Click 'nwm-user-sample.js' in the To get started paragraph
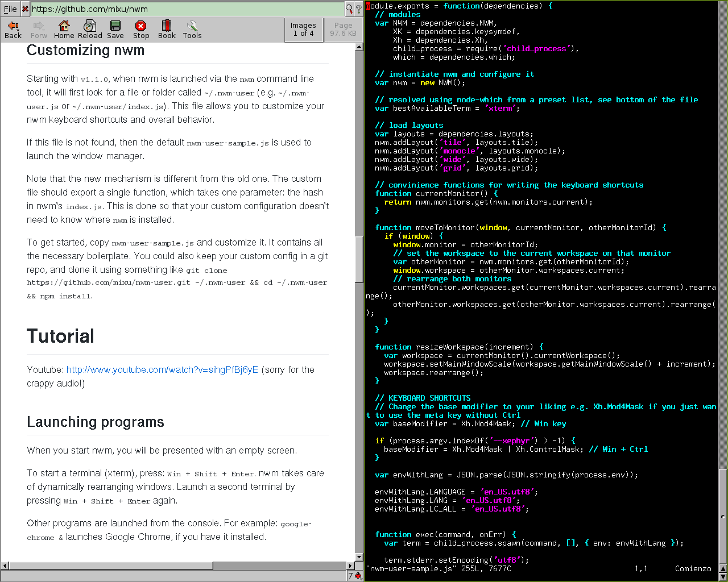This screenshot has height=582, width=728. click(152, 243)
